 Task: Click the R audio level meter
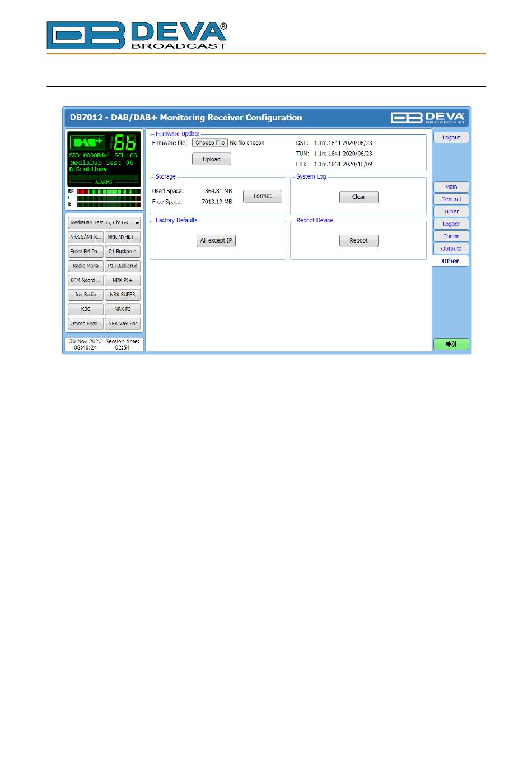click(109, 205)
